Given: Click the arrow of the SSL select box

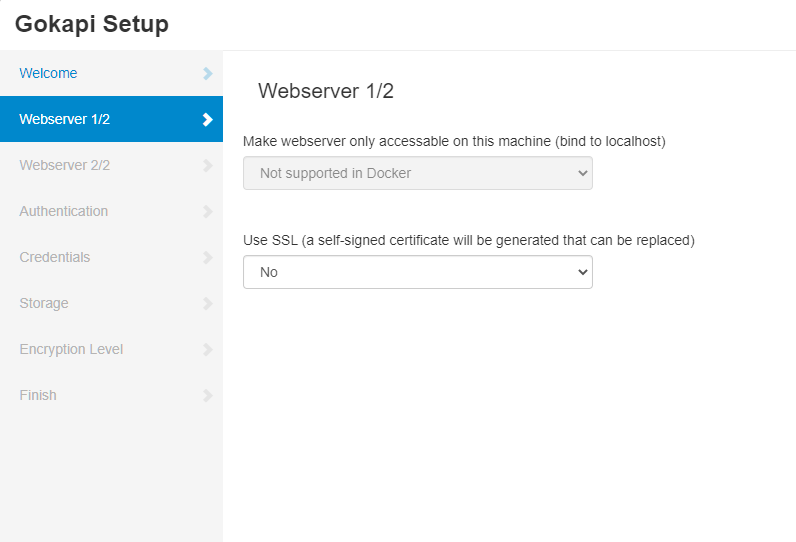Looking at the screenshot, I should click(x=583, y=272).
